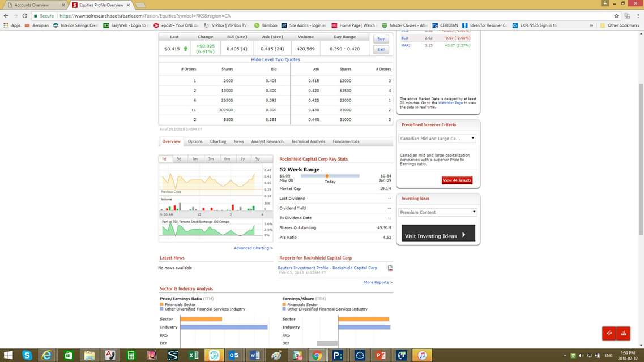This screenshot has width=644, height=362.
Task: Open PowerPoint from the taskbar
Action: click(x=380, y=355)
